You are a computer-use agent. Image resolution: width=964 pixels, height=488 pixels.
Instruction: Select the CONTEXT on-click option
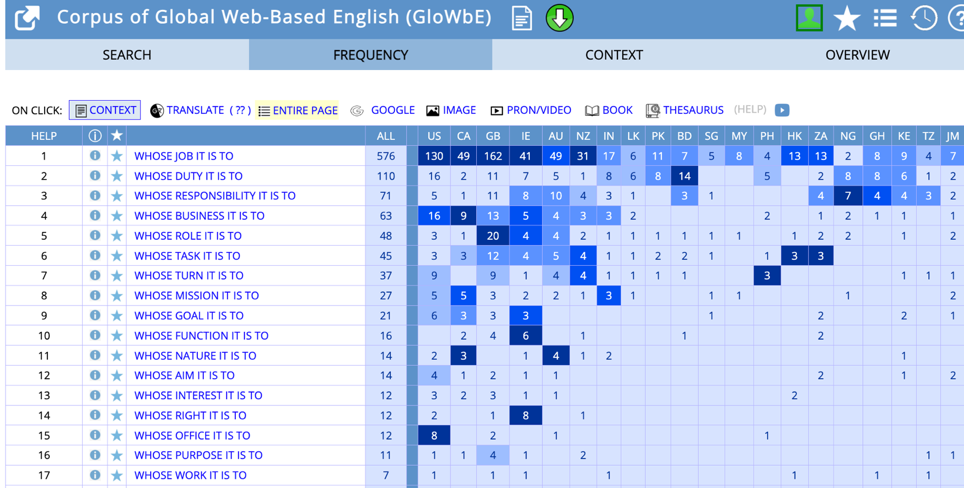(x=105, y=110)
